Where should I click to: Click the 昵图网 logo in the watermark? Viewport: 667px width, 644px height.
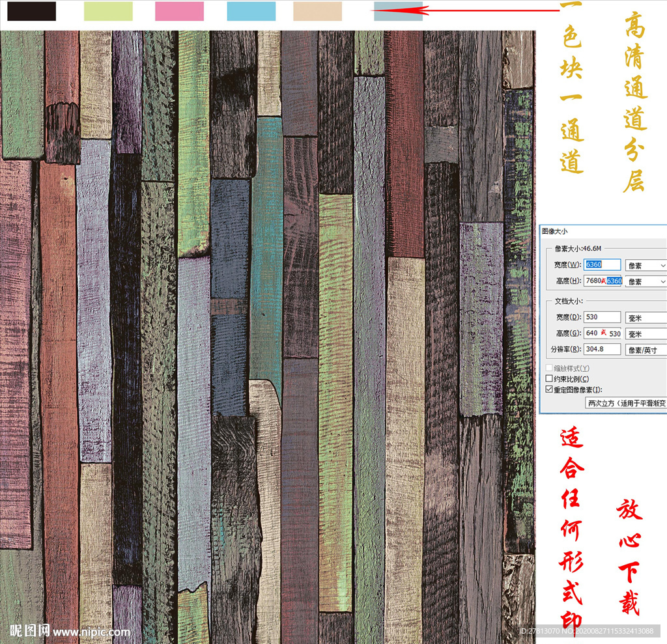(29, 631)
